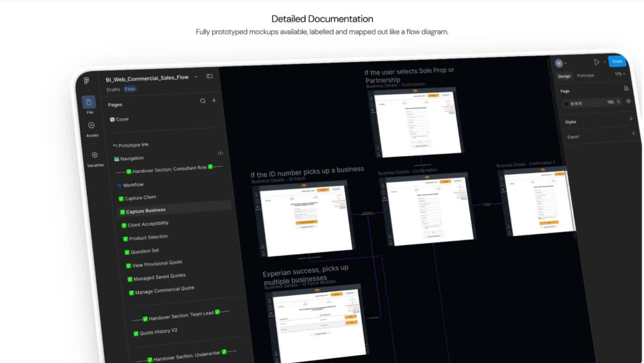Add a style with Styles plus
This screenshot has width=644, height=363.
coord(631,119)
